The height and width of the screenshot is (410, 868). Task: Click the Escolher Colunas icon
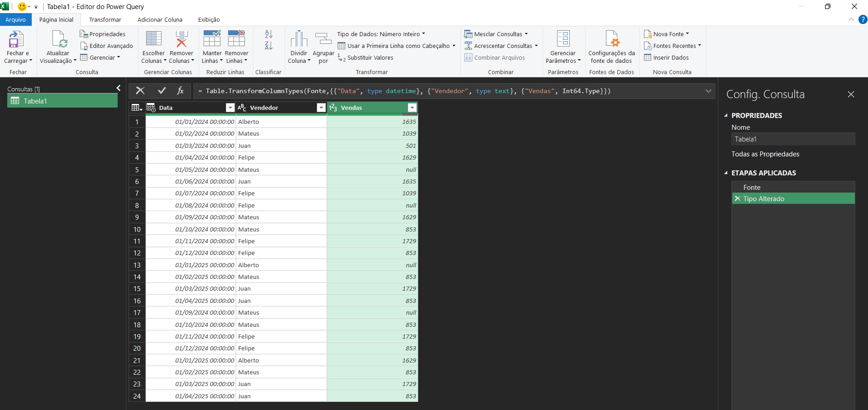[154, 39]
